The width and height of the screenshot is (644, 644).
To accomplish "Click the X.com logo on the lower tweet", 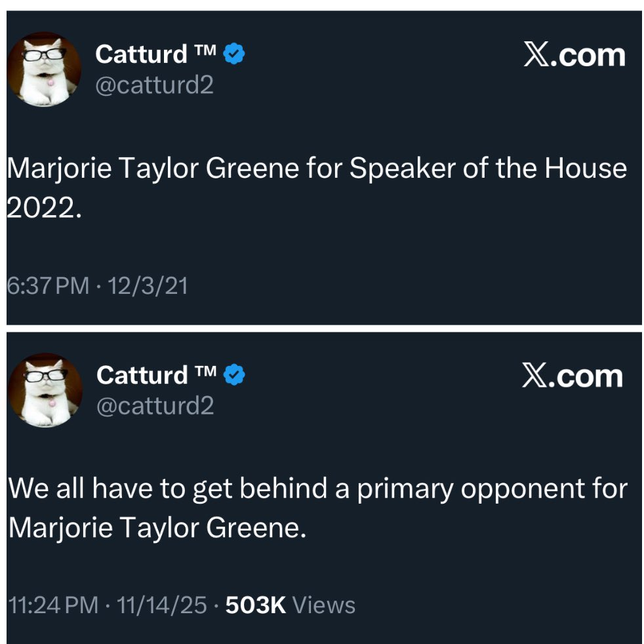I will (573, 376).
